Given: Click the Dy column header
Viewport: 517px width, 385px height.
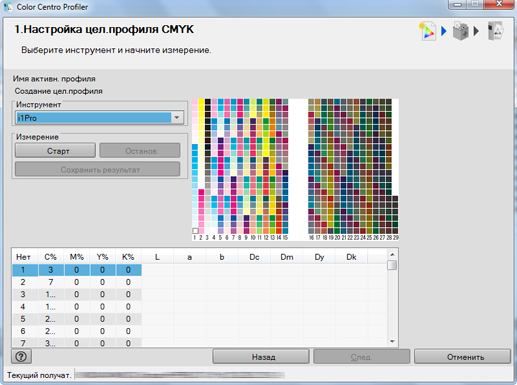Looking at the screenshot, I should tap(319, 257).
